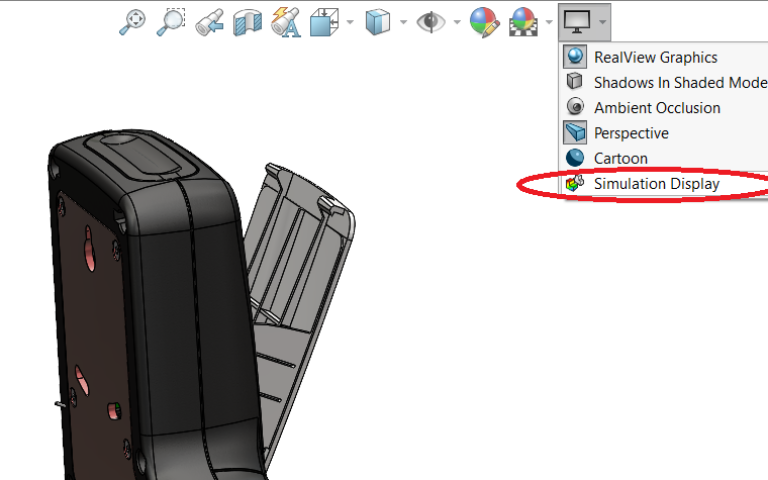Select the Cartoon menu entry
The width and height of the screenshot is (768, 480).
click(x=620, y=158)
